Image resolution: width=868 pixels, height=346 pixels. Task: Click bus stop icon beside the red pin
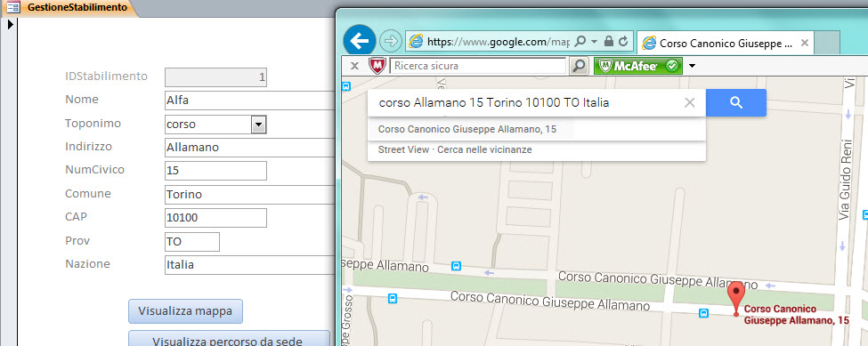tap(703, 313)
